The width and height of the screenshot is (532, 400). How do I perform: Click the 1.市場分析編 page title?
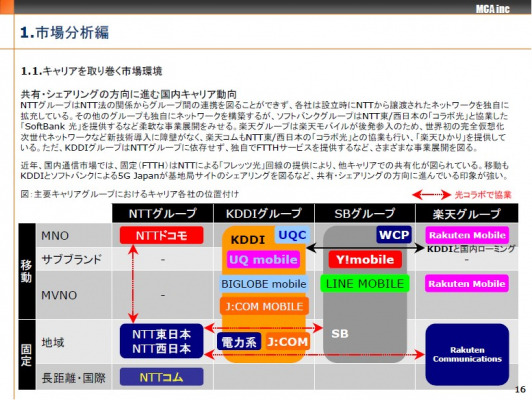coord(64,33)
